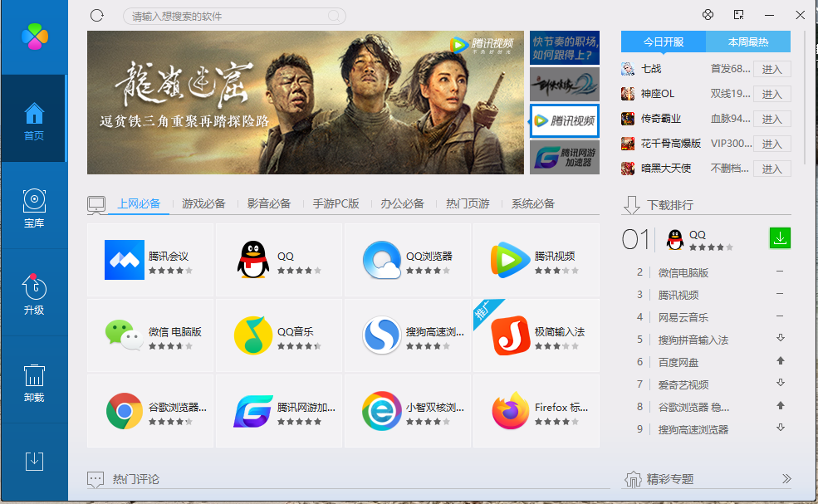Click the feedback menu icon in title bar

click(x=739, y=15)
